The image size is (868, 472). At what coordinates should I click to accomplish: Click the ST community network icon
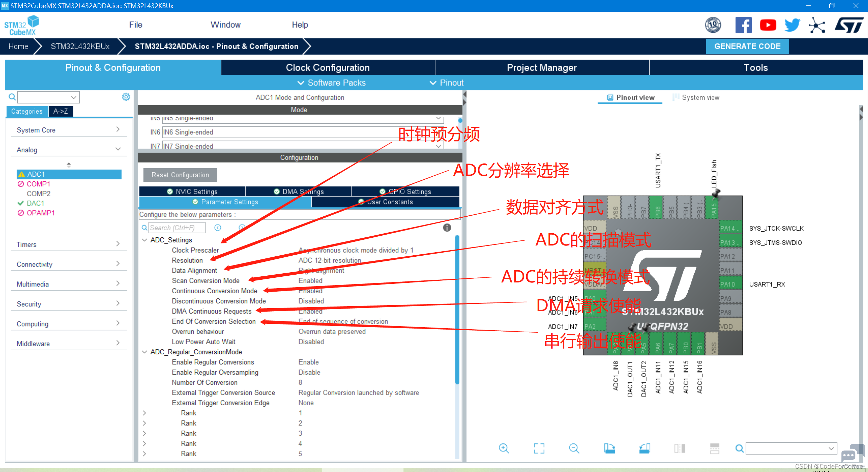coord(817,25)
